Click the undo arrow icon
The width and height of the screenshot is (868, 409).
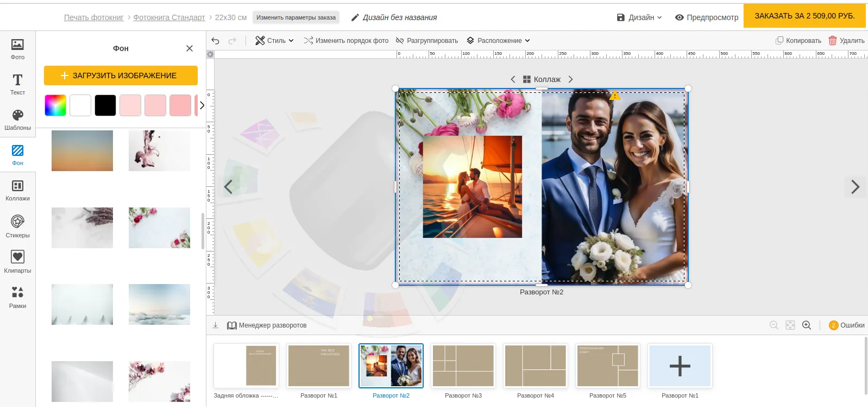click(216, 41)
